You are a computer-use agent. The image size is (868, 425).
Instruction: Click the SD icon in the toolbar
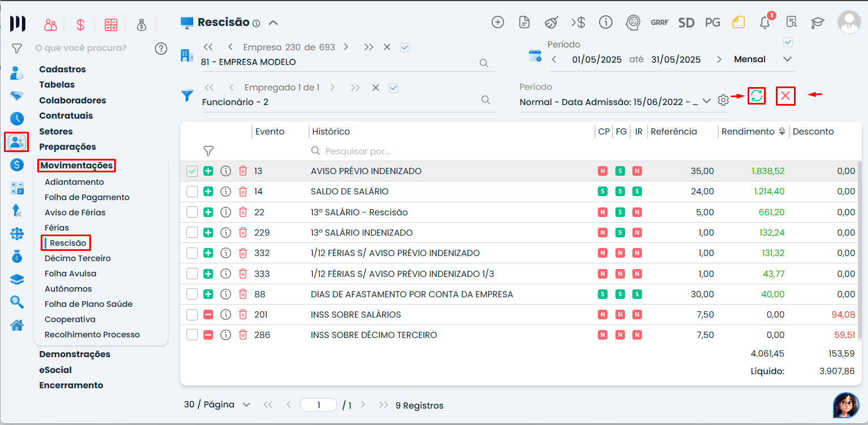click(x=686, y=23)
